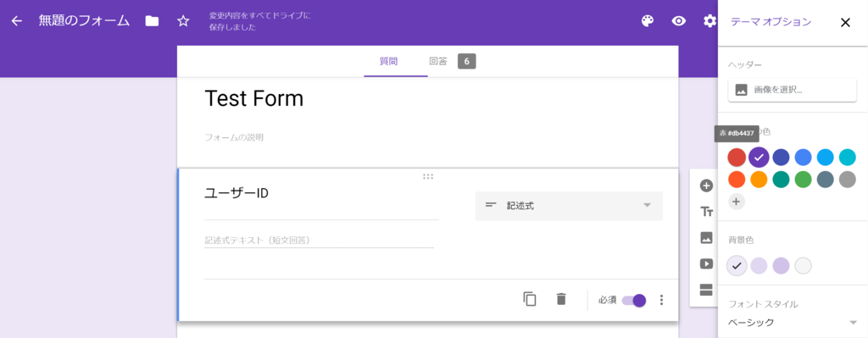The image size is (868, 338).
Task: Select the light blue theme color
Action: tap(826, 158)
